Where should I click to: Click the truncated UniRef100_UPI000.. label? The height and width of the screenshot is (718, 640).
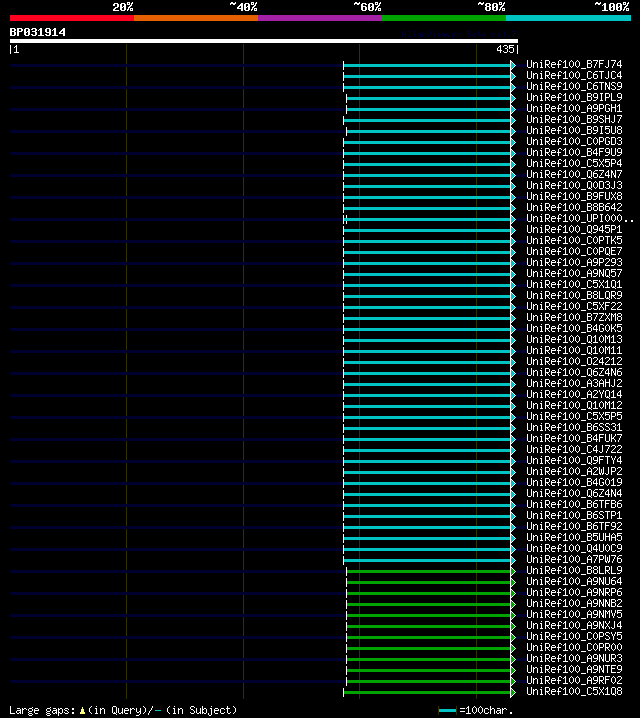580,218
